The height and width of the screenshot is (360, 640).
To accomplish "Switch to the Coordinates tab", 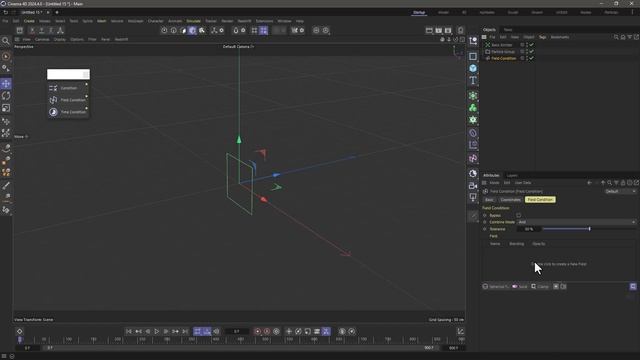I will point(510,200).
